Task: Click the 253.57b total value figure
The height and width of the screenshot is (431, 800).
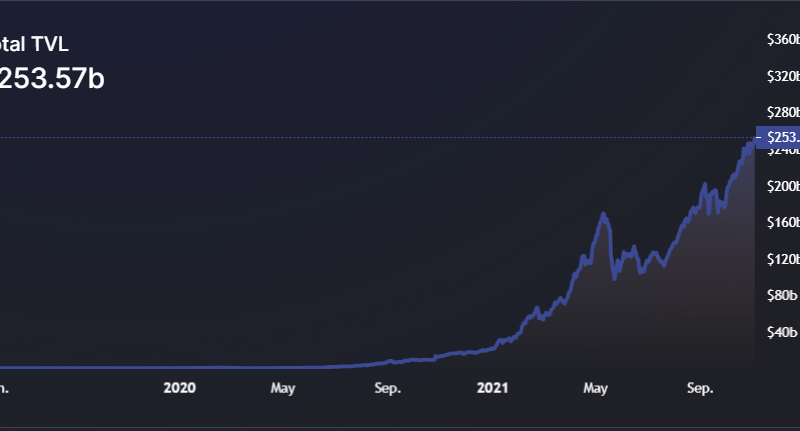Action: pos(52,78)
